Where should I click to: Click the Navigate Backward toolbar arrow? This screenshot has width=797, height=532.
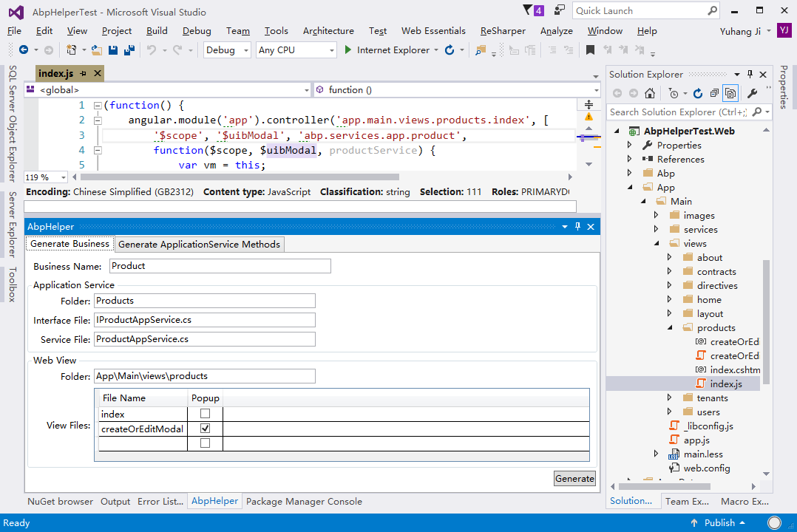click(24, 50)
